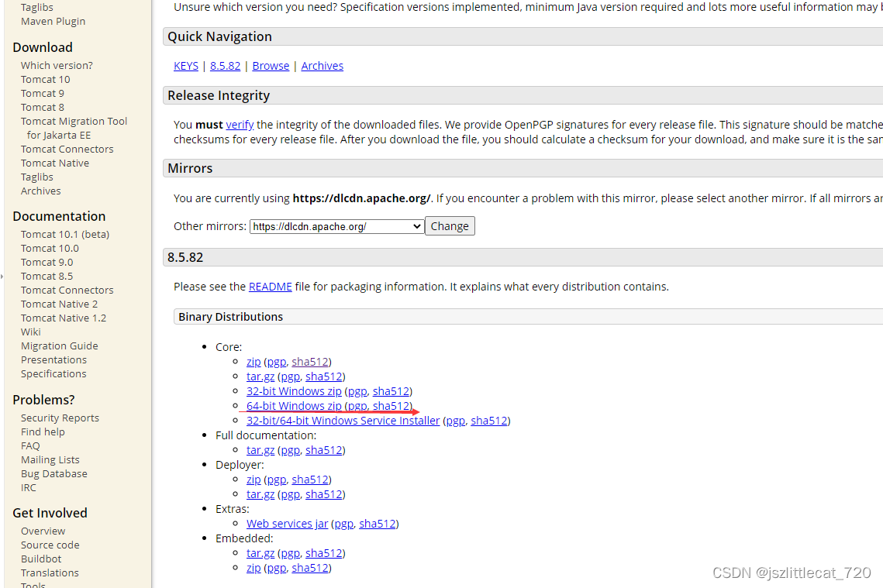Open pgp signature for 64-bit Windows zip
This screenshot has height=588, width=883.
click(357, 406)
